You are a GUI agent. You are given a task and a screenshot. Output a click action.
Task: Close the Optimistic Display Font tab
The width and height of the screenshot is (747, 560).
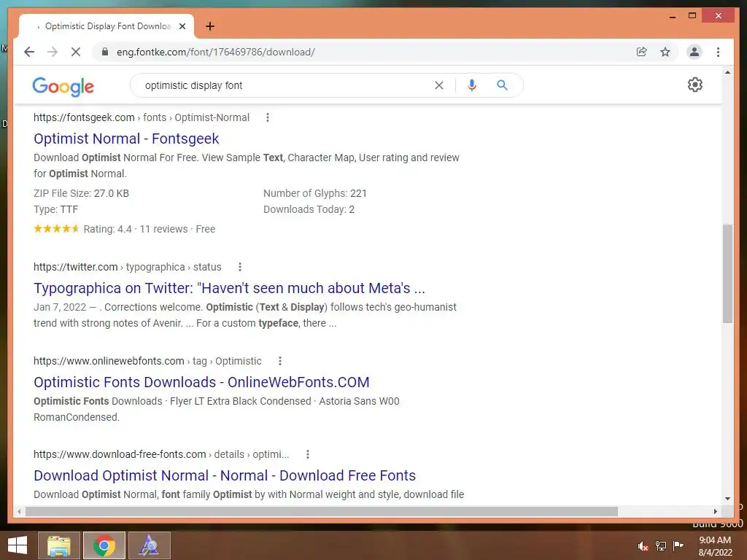click(182, 26)
